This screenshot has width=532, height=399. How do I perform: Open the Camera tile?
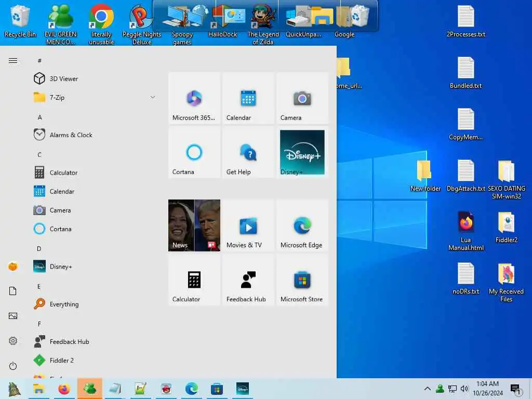[x=302, y=98]
